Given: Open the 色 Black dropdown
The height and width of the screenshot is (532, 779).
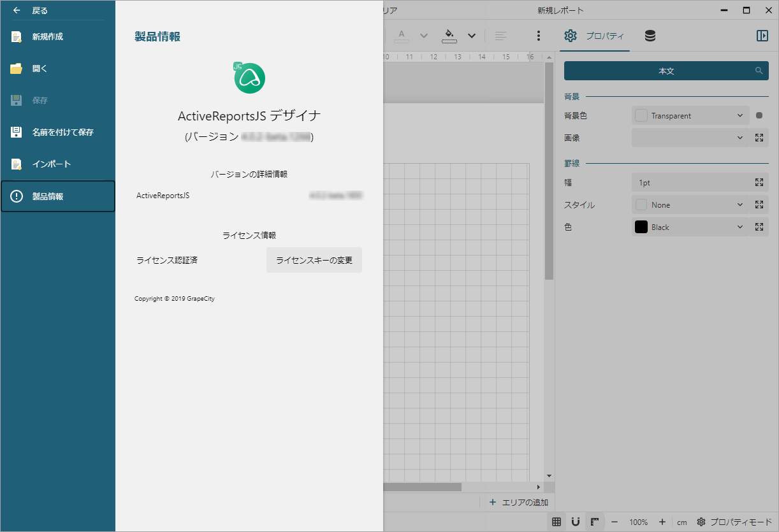Looking at the screenshot, I should click(690, 227).
